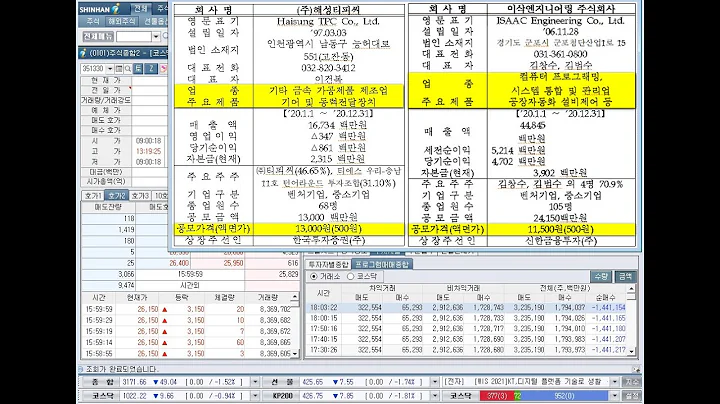Select the 18:03:22 row in program trading table
720x404 pixels.
click(466, 308)
